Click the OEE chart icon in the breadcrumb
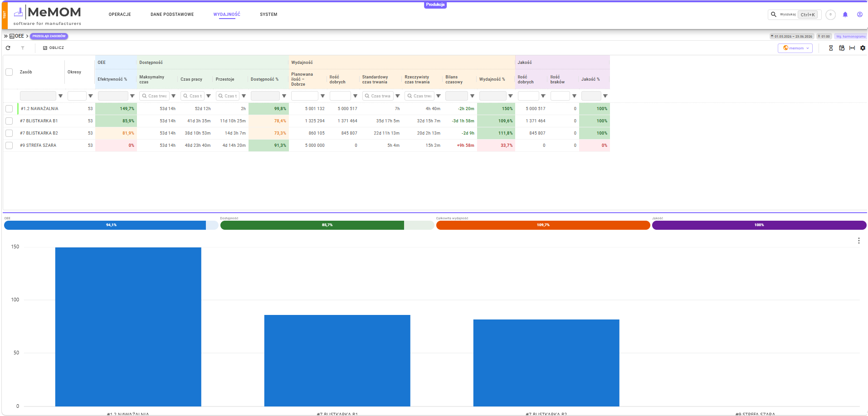 (12, 36)
